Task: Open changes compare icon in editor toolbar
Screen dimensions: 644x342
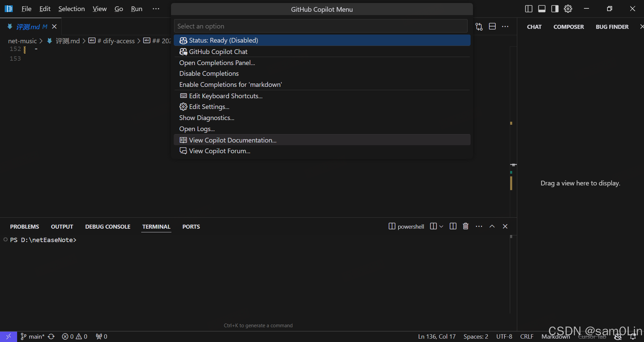Action: pyautogui.click(x=479, y=26)
